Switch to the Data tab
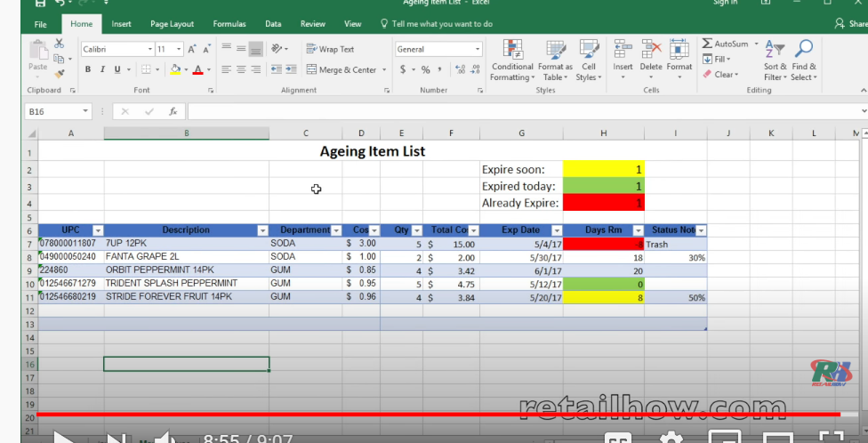Viewport: 868px width, 443px height. tap(273, 24)
